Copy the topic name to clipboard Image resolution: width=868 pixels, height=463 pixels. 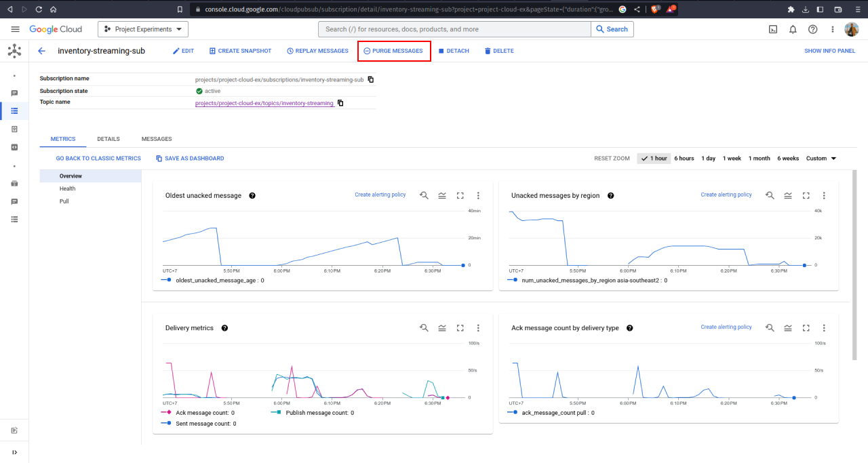340,103
